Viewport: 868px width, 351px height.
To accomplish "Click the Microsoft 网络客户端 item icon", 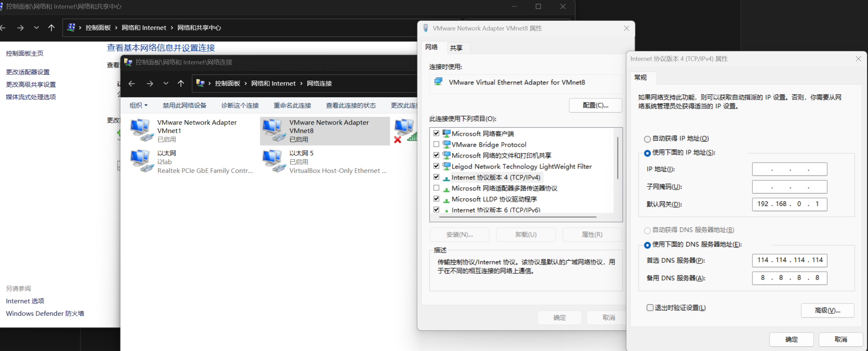I will tap(446, 133).
